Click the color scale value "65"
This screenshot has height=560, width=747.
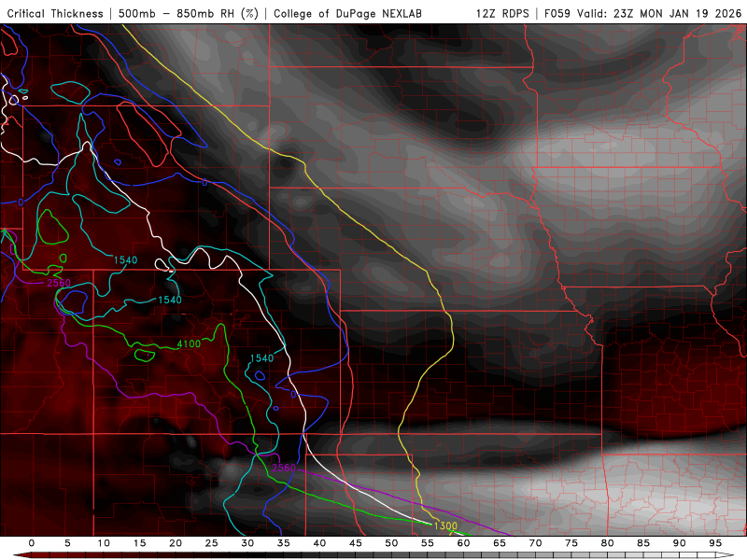pyautogui.click(x=500, y=543)
